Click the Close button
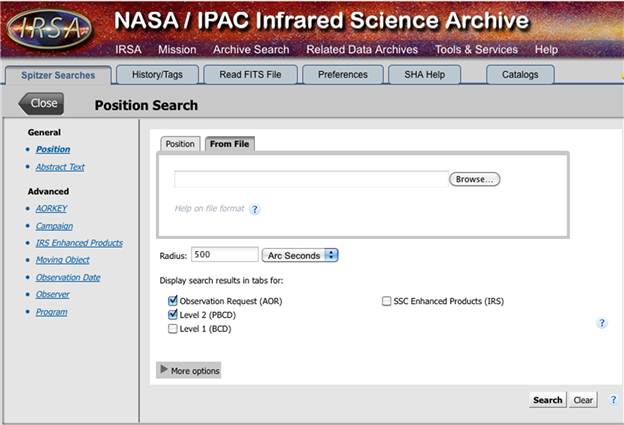Image resolution: width=624 pixels, height=425 pixels. pos(41,103)
